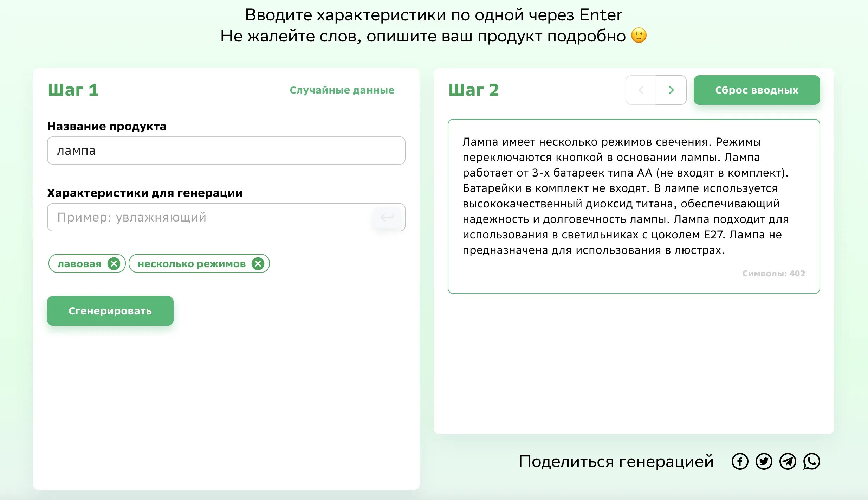868x500 pixels.
Task: Click the 'Символы: 402' counter
Action: point(773,273)
